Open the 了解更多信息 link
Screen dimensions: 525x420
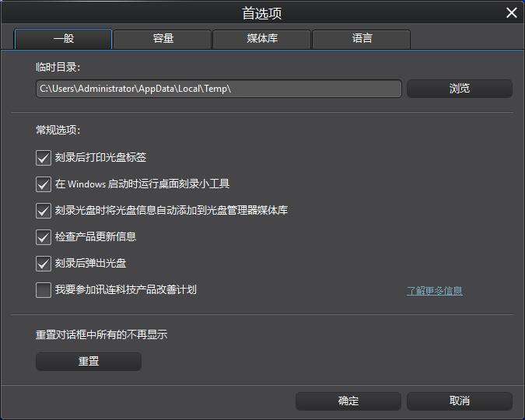point(435,291)
